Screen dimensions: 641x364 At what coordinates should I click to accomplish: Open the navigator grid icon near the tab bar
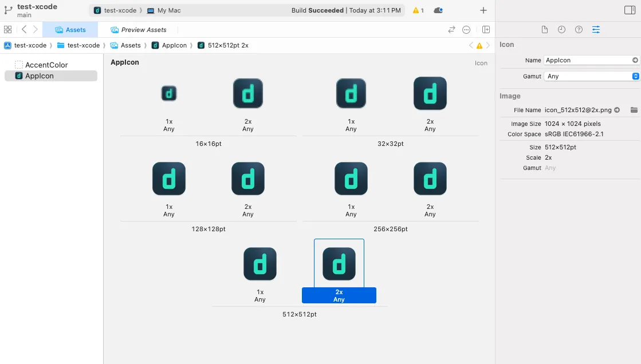[8, 29]
